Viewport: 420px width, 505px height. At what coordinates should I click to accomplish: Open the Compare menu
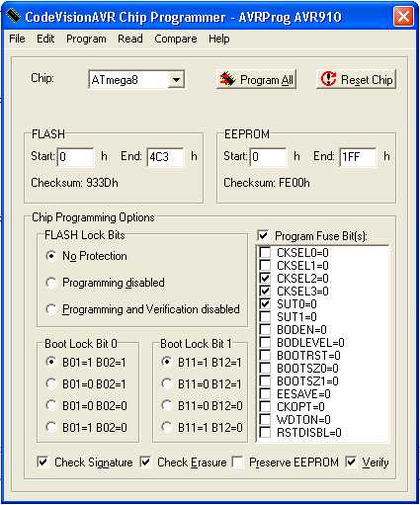click(x=176, y=39)
